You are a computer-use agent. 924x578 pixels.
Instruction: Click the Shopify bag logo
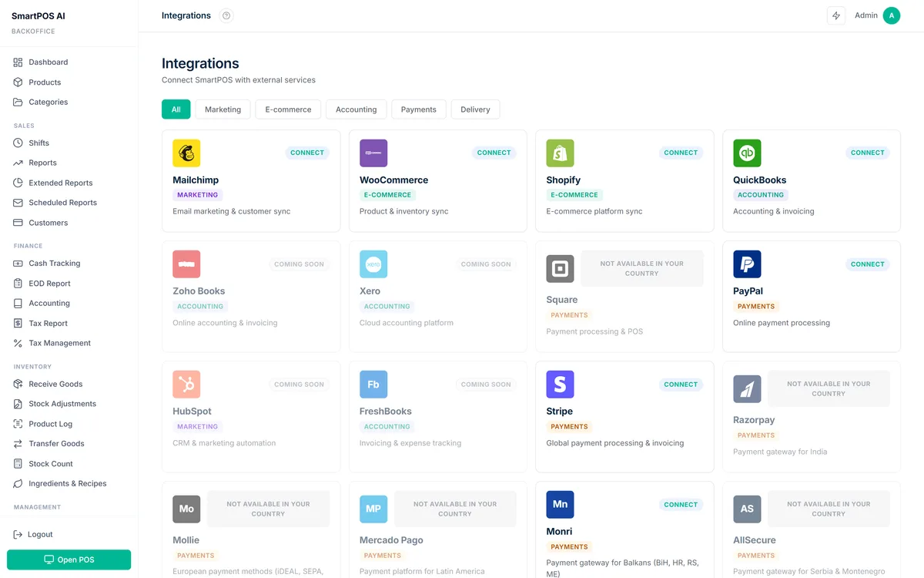tap(560, 153)
